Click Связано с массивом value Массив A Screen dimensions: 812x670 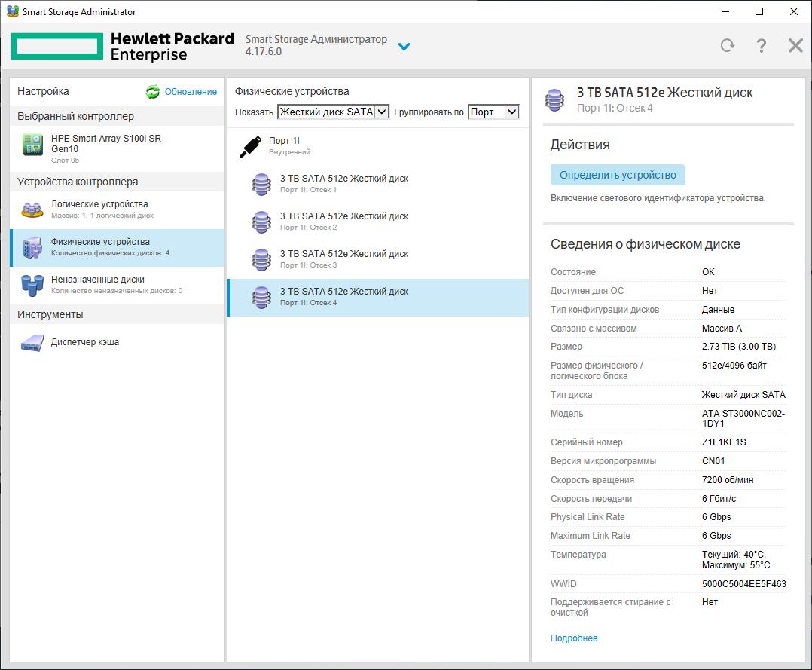[722, 328]
